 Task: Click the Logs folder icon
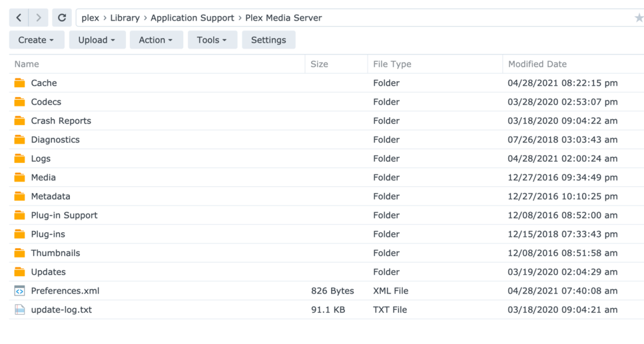[19, 158]
